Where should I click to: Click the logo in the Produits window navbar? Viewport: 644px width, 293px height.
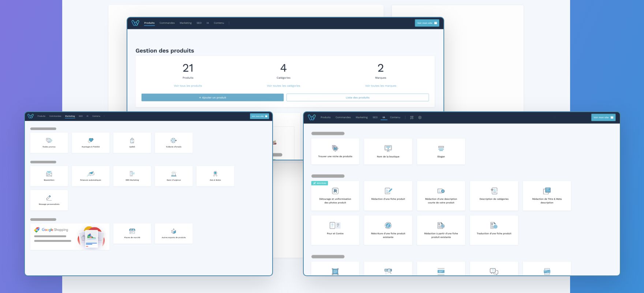click(x=135, y=23)
